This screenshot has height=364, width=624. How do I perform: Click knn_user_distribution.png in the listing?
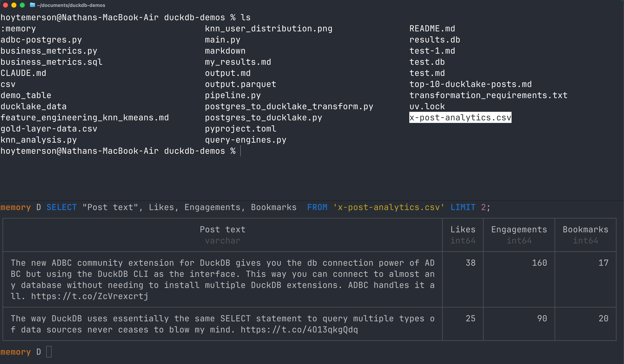pos(269,28)
